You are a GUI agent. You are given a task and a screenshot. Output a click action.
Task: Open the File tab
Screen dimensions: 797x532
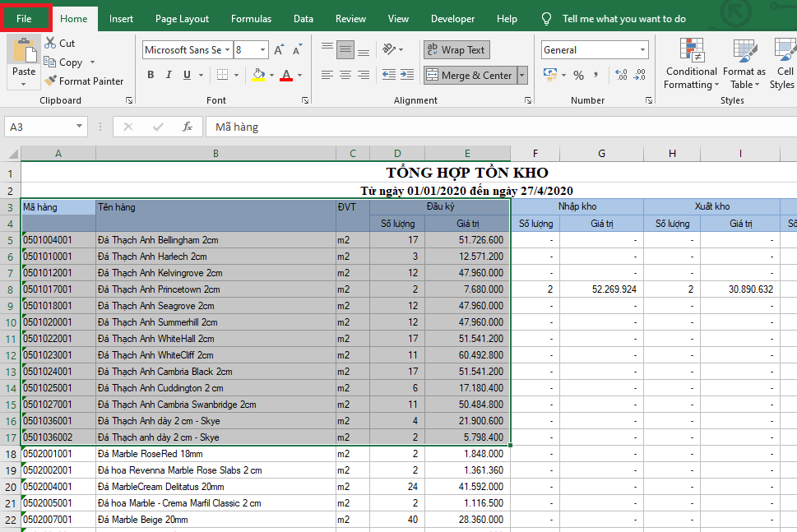point(25,18)
